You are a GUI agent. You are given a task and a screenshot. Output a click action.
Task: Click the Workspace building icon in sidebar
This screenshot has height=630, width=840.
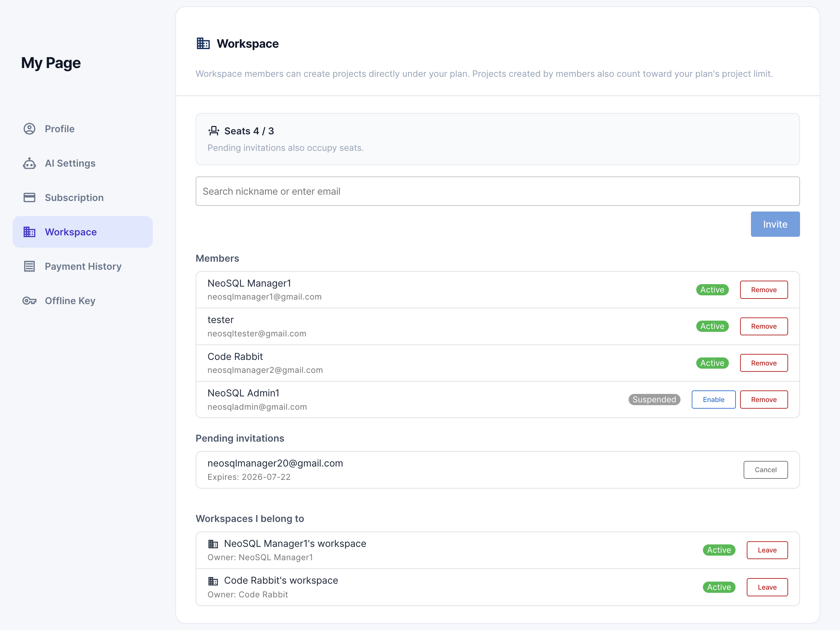tap(29, 232)
